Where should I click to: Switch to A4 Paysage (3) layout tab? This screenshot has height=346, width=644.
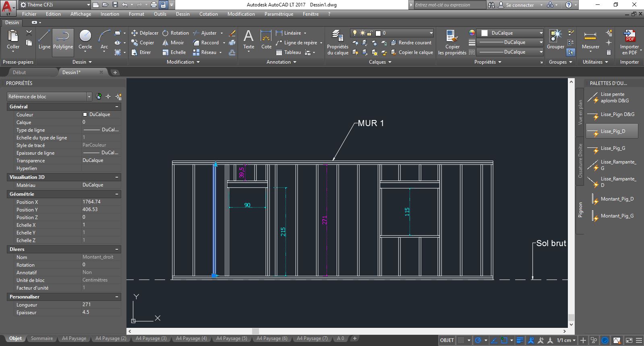pyautogui.click(x=151, y=338)
